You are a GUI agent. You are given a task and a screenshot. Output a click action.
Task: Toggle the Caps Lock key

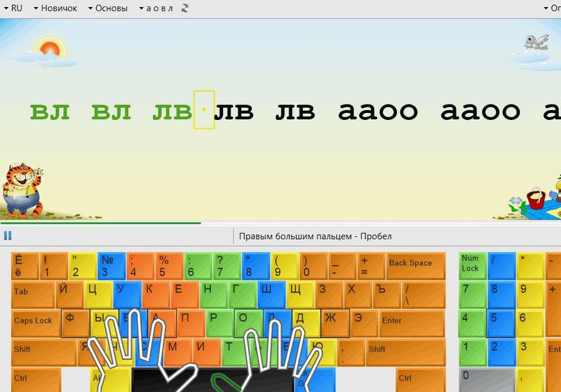point(34,321)
